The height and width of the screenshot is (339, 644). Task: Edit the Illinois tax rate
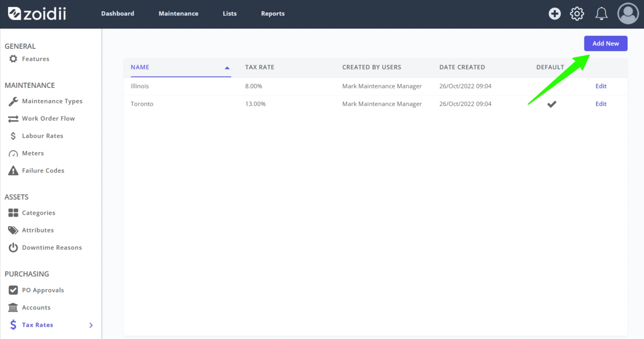tap(601, 86)
